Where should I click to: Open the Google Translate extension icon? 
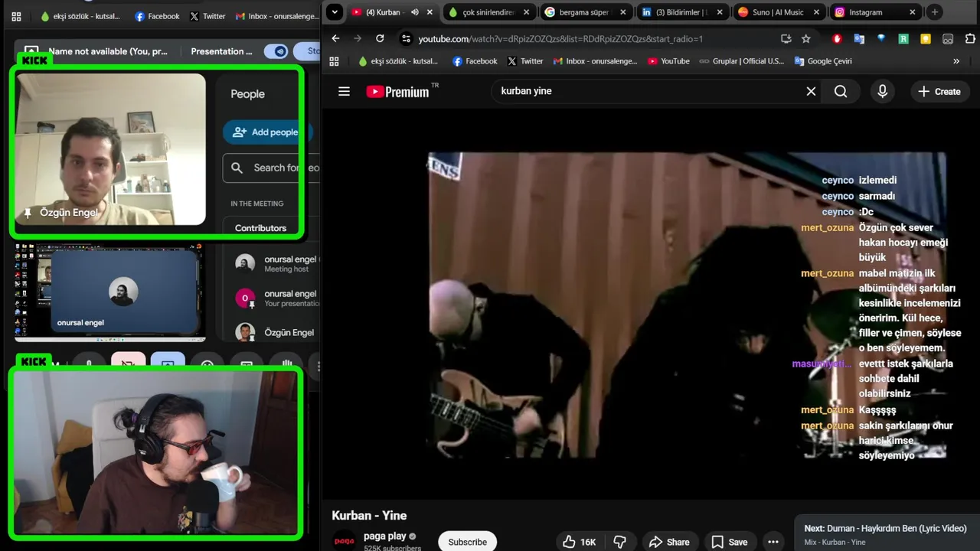point(859,38)
